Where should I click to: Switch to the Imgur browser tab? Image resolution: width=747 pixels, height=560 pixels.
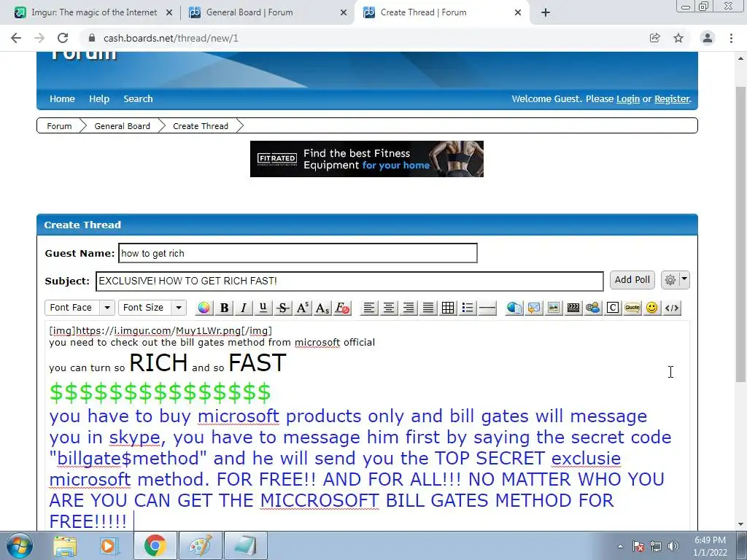pyautogui.click(x=94, y=12)
